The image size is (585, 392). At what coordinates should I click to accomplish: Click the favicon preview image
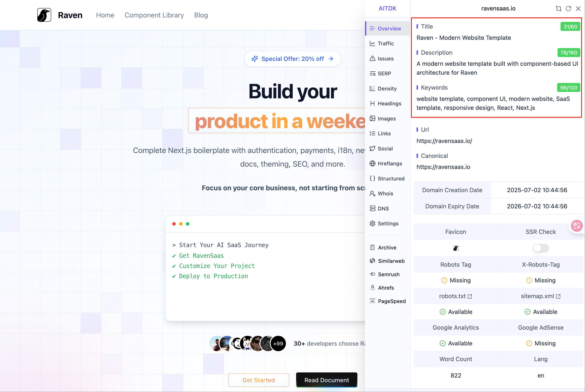tap(456, 248)
